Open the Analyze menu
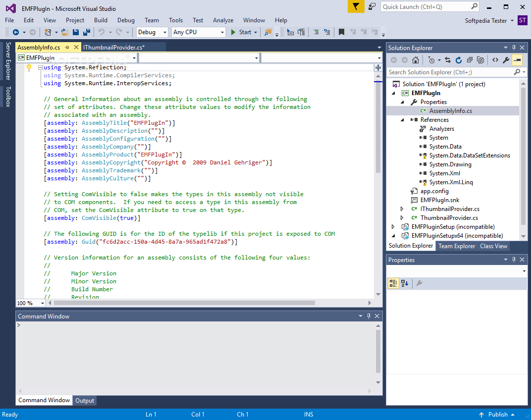The image size is (531, 420). [223, 20]
